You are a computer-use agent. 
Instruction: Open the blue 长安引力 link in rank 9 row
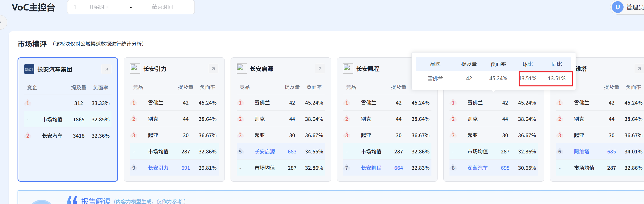[158, 168]
